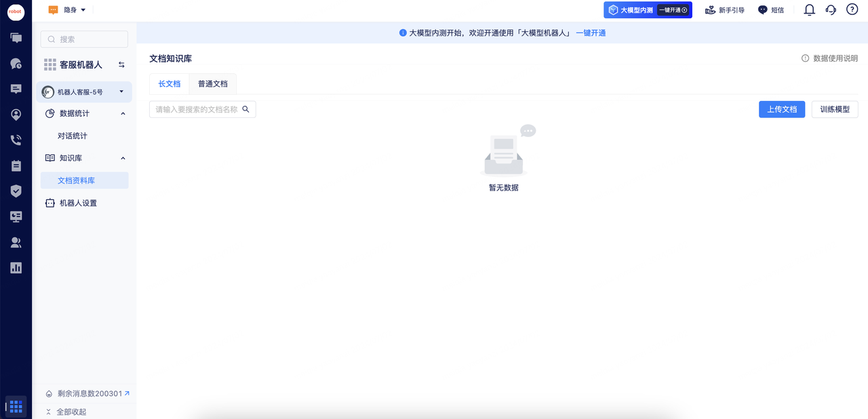Click the dark 一键开通 button in header
The height and width of the screenshot is (419, 868).
click(673, 10)
